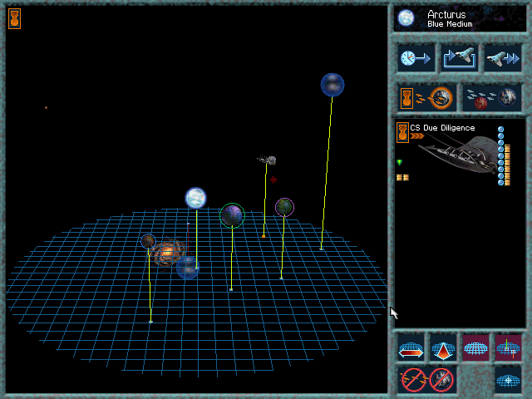Select the magenta-circled planet
Screen dimensions: 532x399
pyautogui.click(x=284, y=207)
